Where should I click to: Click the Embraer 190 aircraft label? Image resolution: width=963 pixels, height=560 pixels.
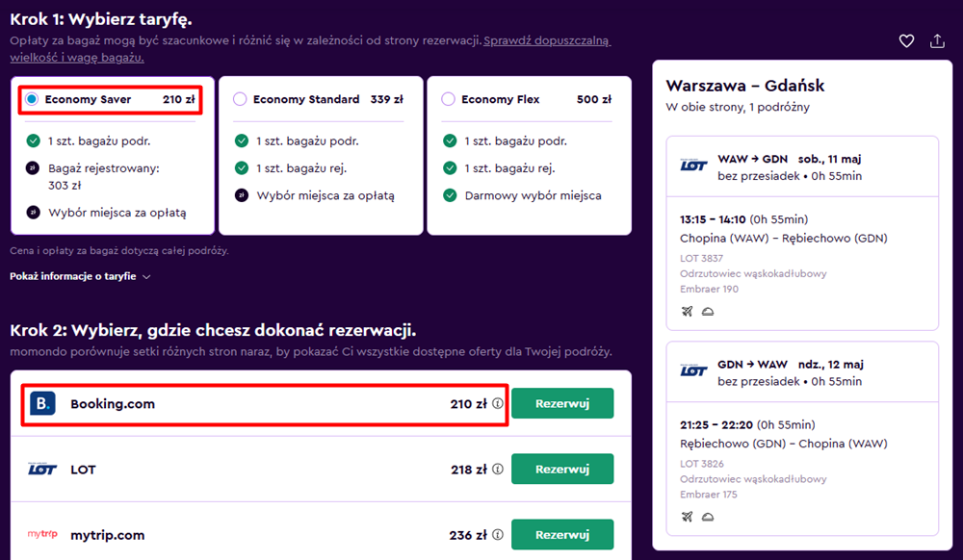pyautogui.click(x=710, y=289)
